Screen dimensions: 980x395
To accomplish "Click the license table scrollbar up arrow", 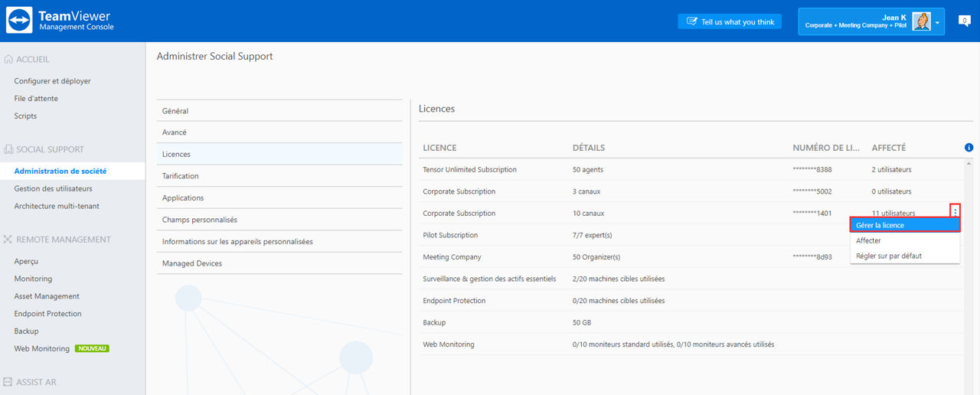I will (969, 163).
